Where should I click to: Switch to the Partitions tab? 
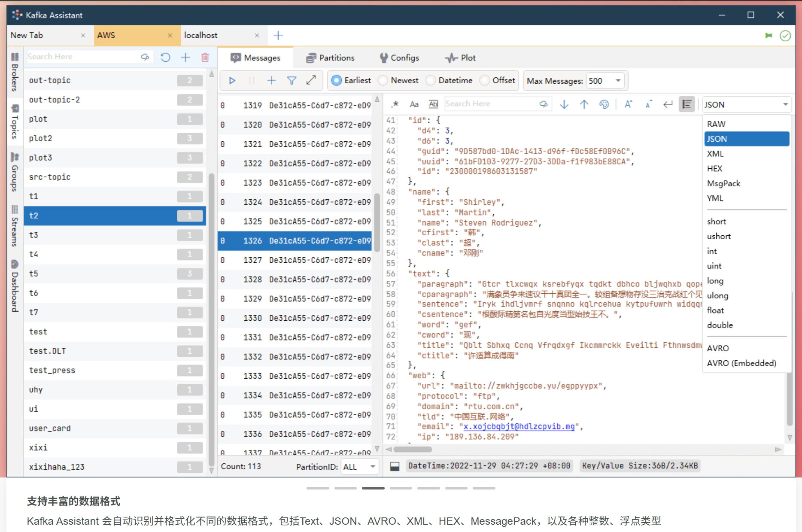[x=330, y=58]
